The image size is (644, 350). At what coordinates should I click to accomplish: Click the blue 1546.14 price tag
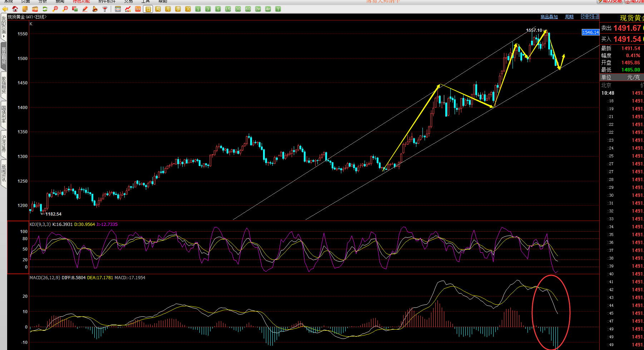click(x=590, y=32)
